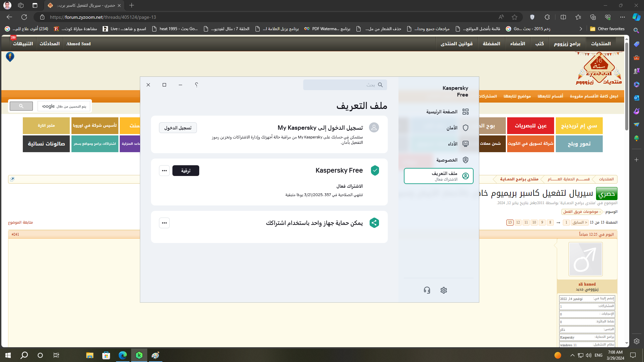Click the browser back arrow
The height and width of the screenshot is (362, 644).
tap(9, 17)
